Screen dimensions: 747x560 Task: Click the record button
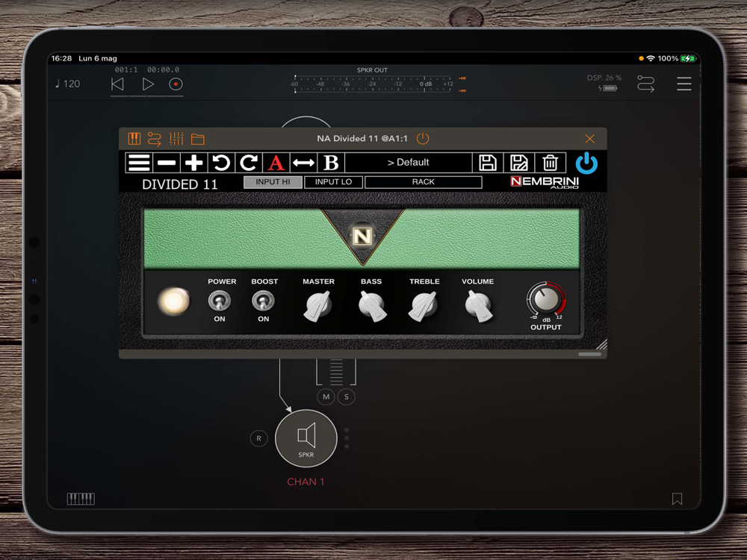point(176,84)
